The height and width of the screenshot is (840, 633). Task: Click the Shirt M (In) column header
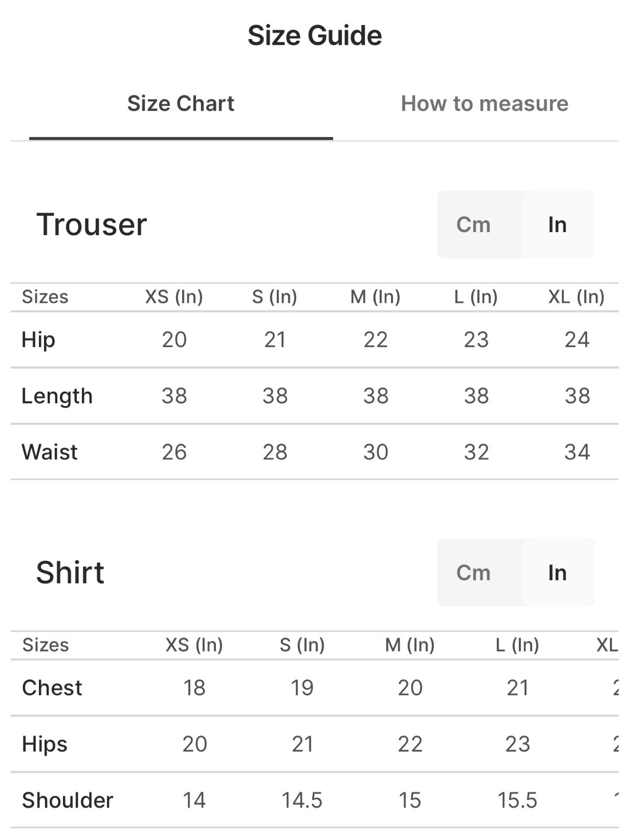[410, 645]
